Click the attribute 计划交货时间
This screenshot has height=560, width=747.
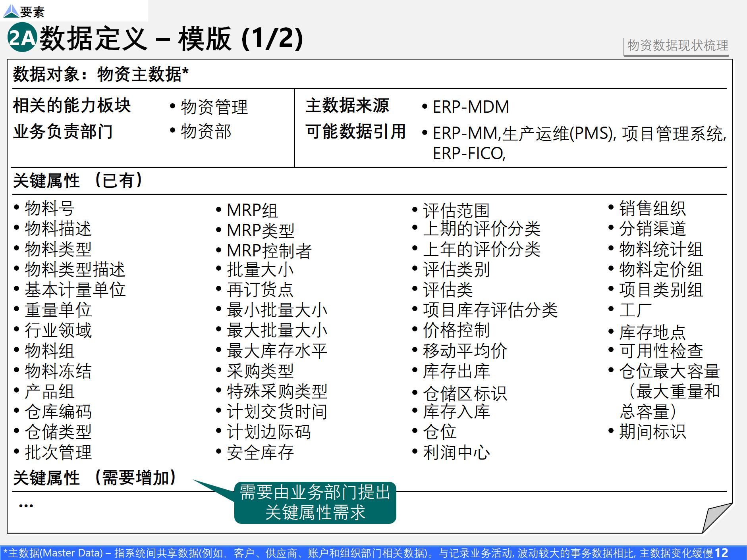click(277, 412)
